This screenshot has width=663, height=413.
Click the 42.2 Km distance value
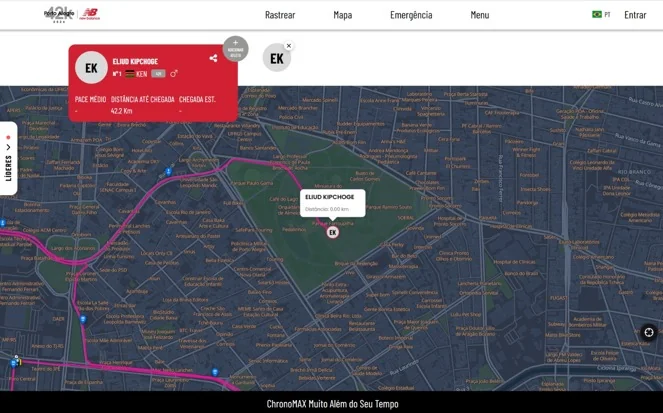click(121, 111)
